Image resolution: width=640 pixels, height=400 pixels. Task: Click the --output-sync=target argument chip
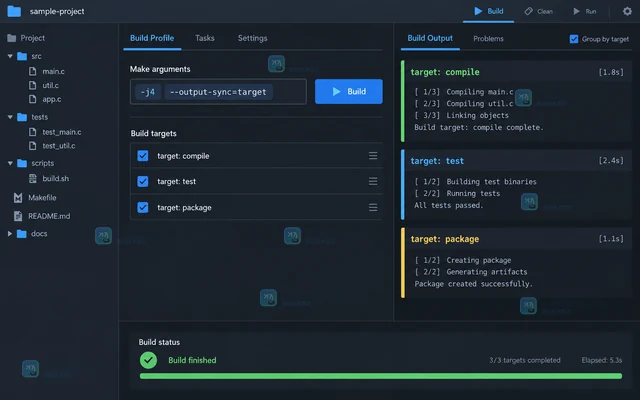218,92
